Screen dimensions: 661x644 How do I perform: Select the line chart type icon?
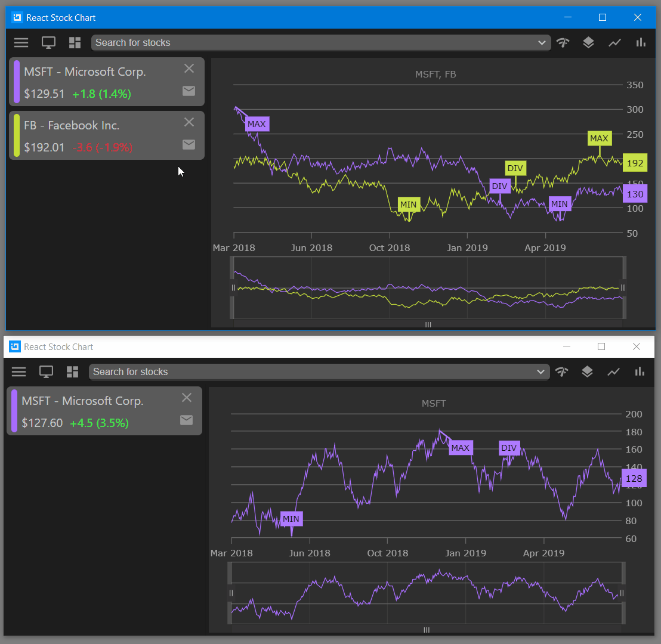(x=614, y=42)
